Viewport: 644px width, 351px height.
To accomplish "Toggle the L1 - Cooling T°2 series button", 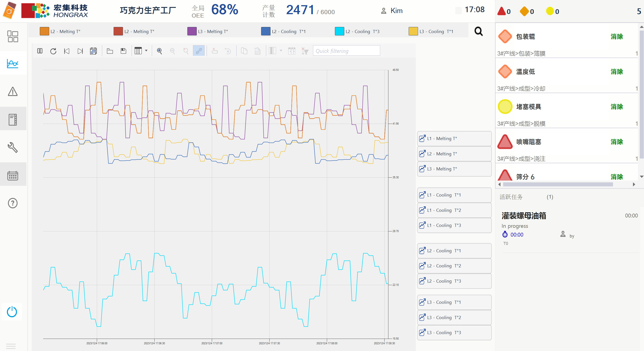I will coord(454,210).
